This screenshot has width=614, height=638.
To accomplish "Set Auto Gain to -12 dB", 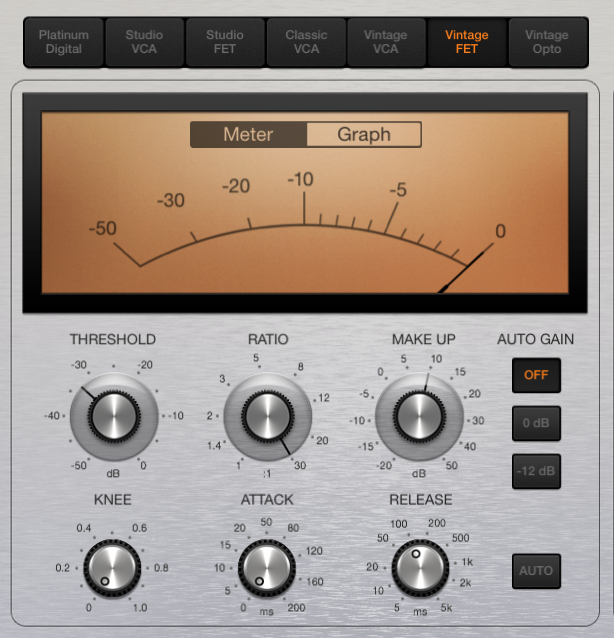I will point(536,471).
